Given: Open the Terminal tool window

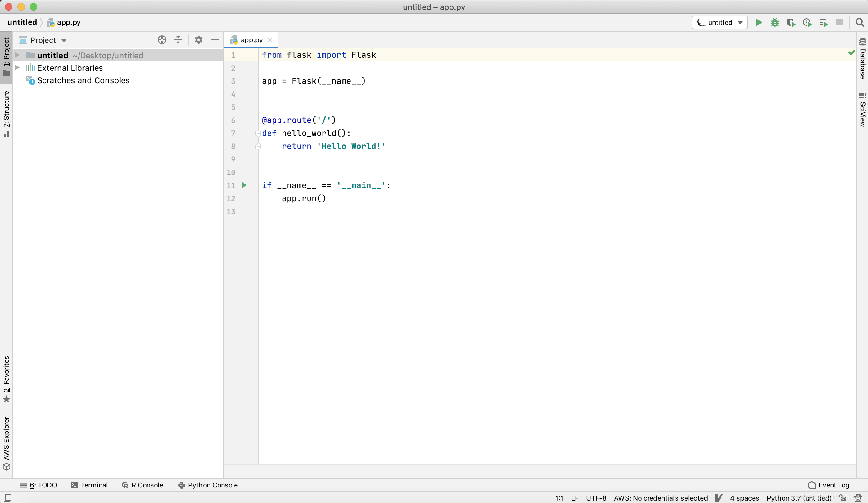Looking at the screenshot, I should click(89, 485).
